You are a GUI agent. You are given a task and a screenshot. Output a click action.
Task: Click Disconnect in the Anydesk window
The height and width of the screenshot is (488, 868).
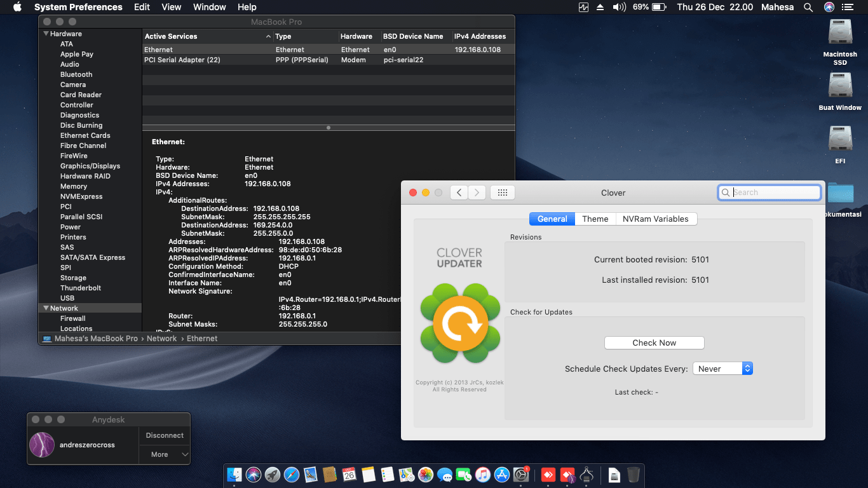tap(165, 435)
